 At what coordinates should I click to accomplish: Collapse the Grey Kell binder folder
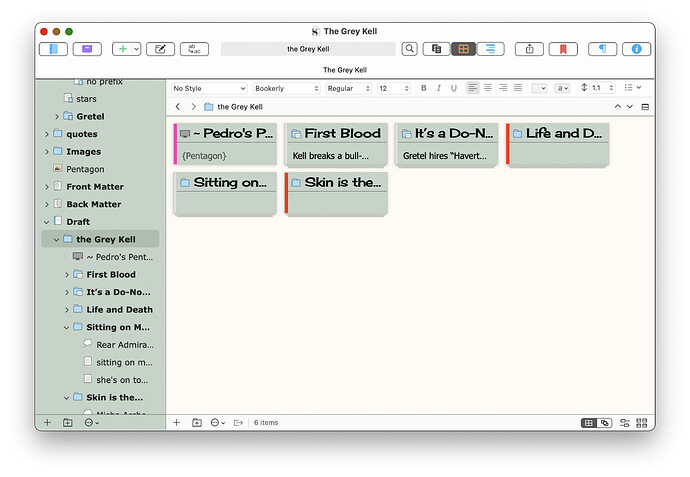57,240
